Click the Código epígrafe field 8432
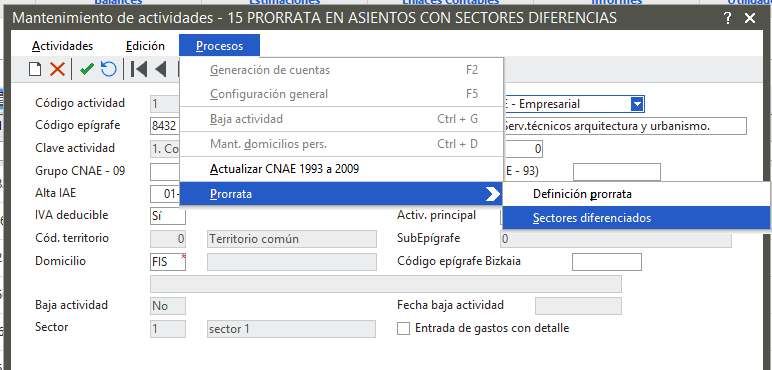Screen dimensions: 772x370 click(x=165, y=126)
